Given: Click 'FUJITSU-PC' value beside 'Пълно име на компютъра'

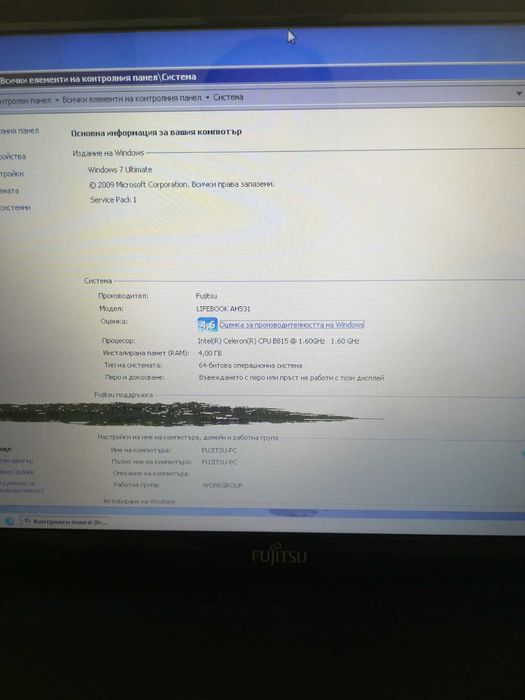Looking at the screenshot, I should [x=219, y=462].
